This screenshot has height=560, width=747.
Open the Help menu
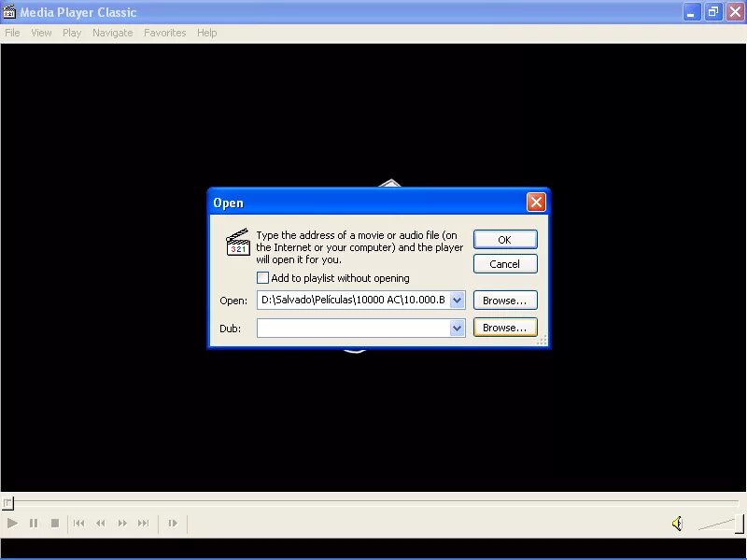click(206, 33)
